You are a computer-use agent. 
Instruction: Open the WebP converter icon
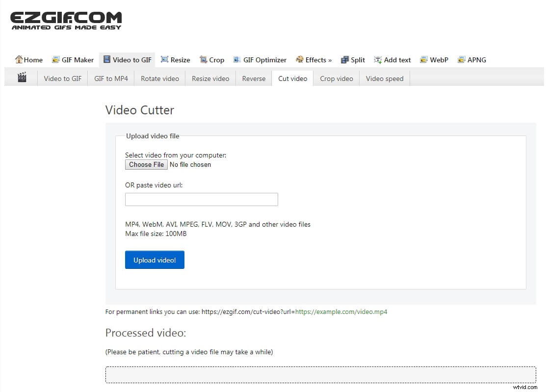(x=422, y=59)
